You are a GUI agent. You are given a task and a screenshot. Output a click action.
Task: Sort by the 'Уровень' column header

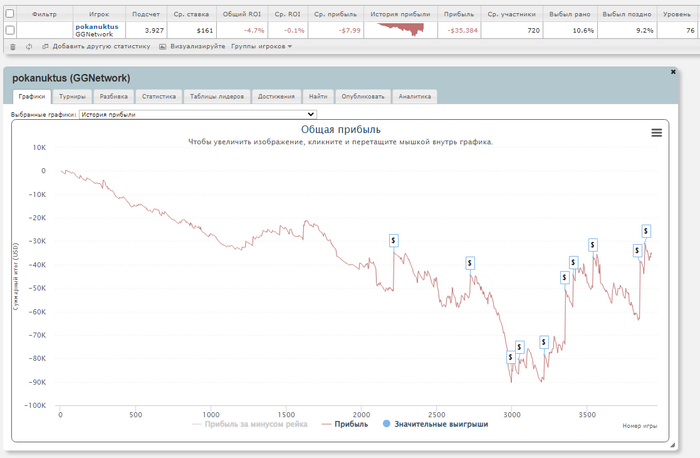click(677, 14)
